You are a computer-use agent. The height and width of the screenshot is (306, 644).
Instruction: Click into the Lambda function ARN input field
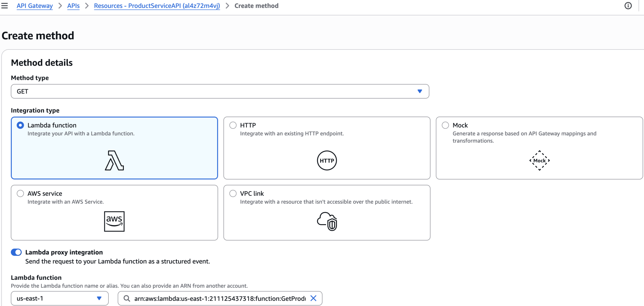point(219,298)
